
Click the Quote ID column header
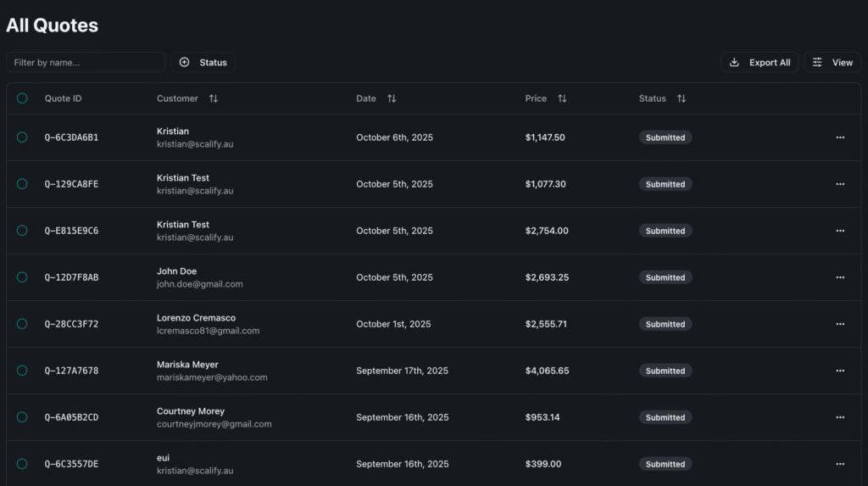[x=64, y=98]
